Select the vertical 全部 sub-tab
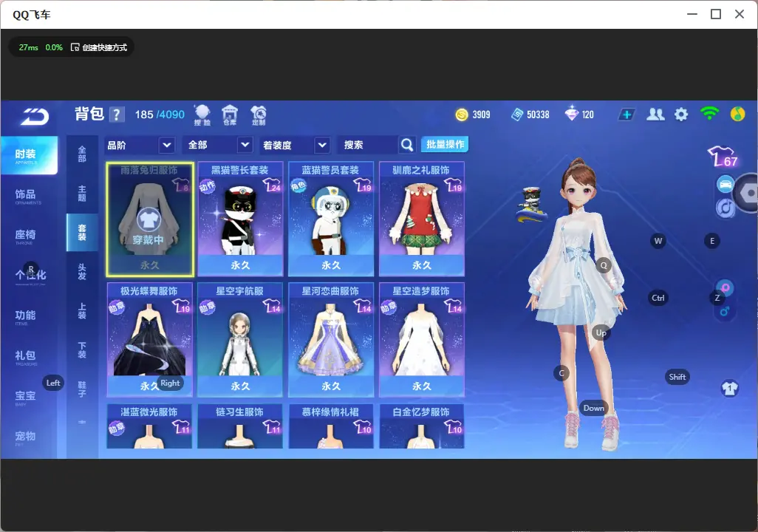758x532 pixels. click(x=82, y=154)
